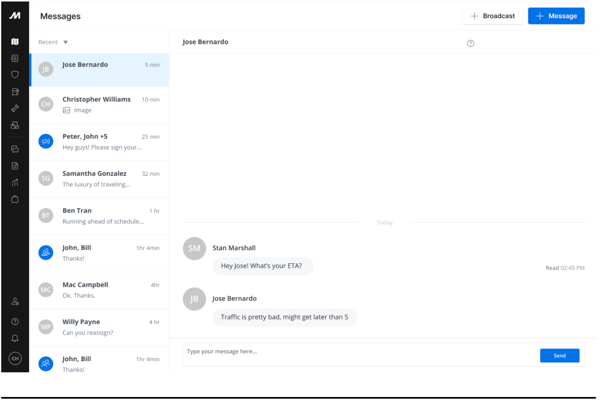
Task: Click the 'Can you reassign?' preview
Action: (88, 333)
